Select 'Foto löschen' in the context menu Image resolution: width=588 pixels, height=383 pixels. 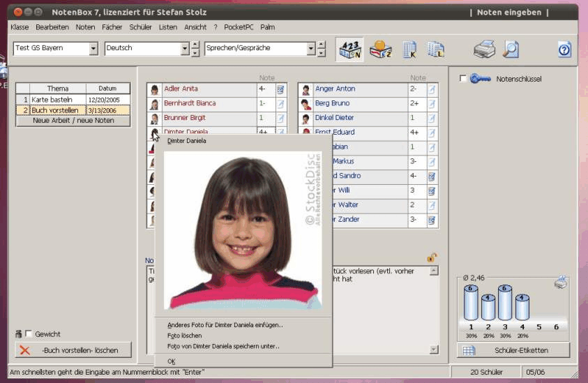click(x=185, y=336)
